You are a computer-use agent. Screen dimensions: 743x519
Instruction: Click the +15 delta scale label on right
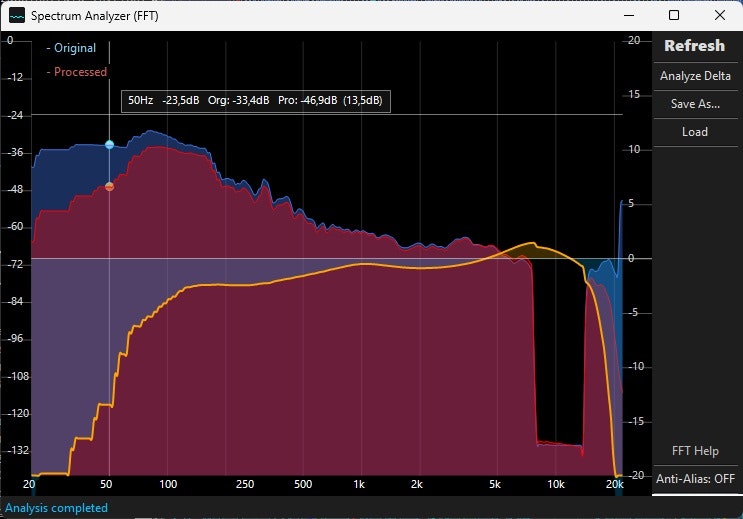(x=634, y=95)
